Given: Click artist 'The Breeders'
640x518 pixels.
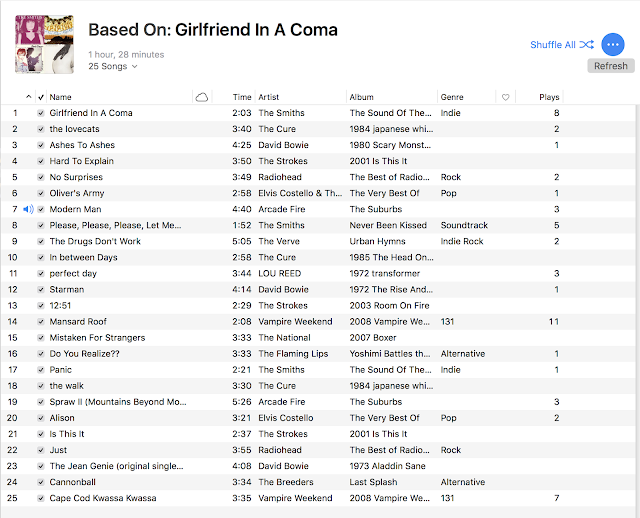Looking at the screenshot, I should [286, 482].
